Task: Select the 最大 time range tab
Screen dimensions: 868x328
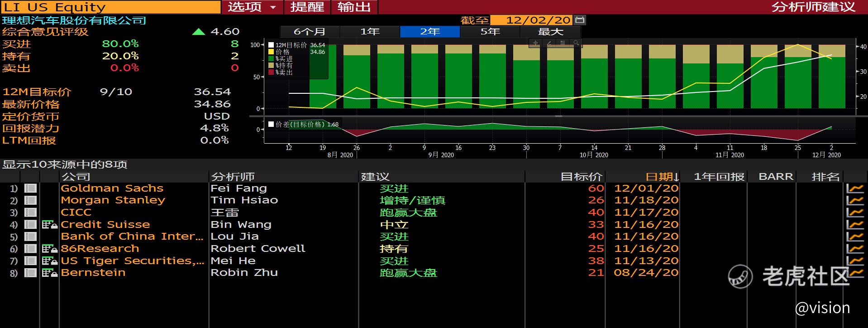Action: point(550,32)
